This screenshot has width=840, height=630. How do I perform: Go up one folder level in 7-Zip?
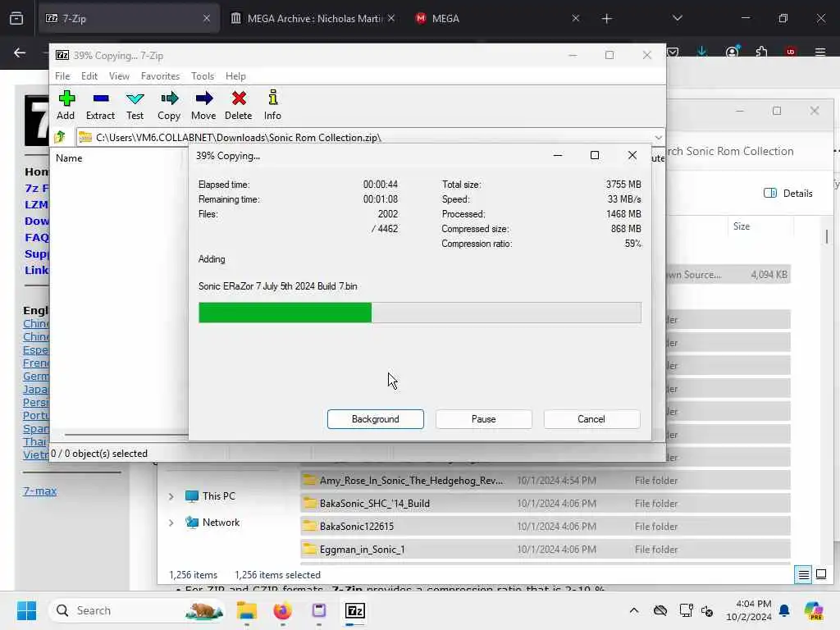60,137
